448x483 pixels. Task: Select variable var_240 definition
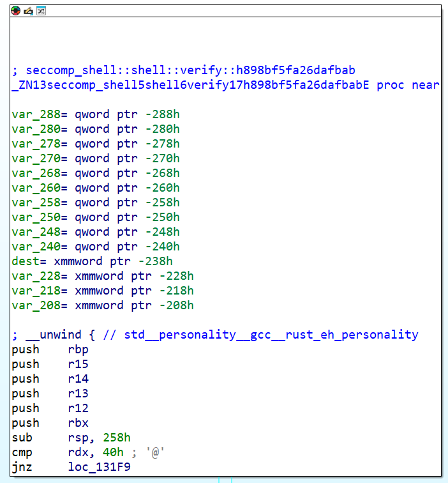pyautogui.click(x=96, y=247)
